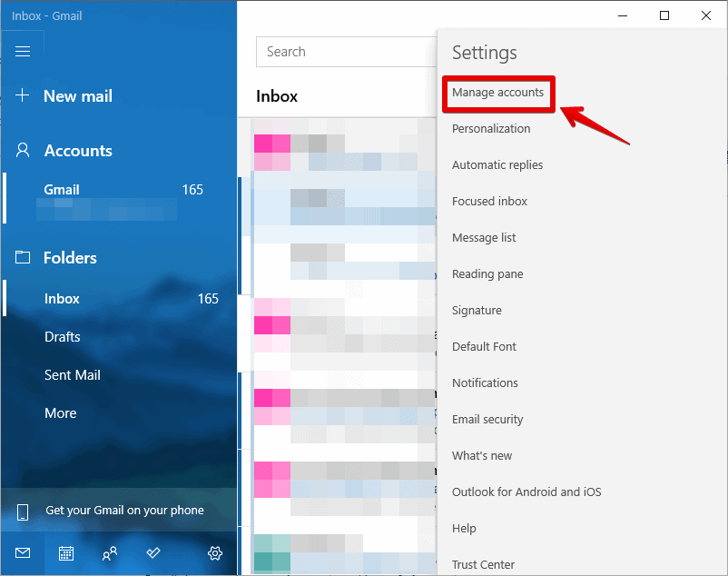Open What's new entry
This screenshot has height=576, width=728.
[482, 456]
